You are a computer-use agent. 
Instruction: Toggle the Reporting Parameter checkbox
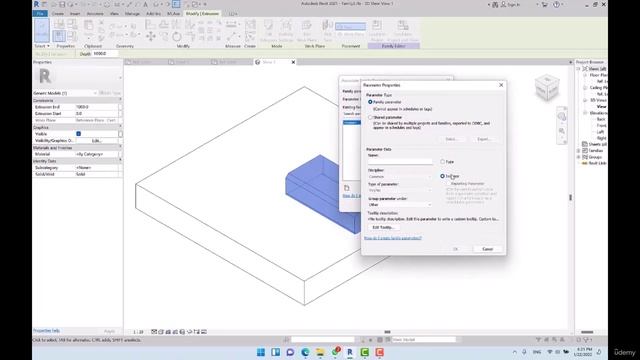click(x=448, y=184)
